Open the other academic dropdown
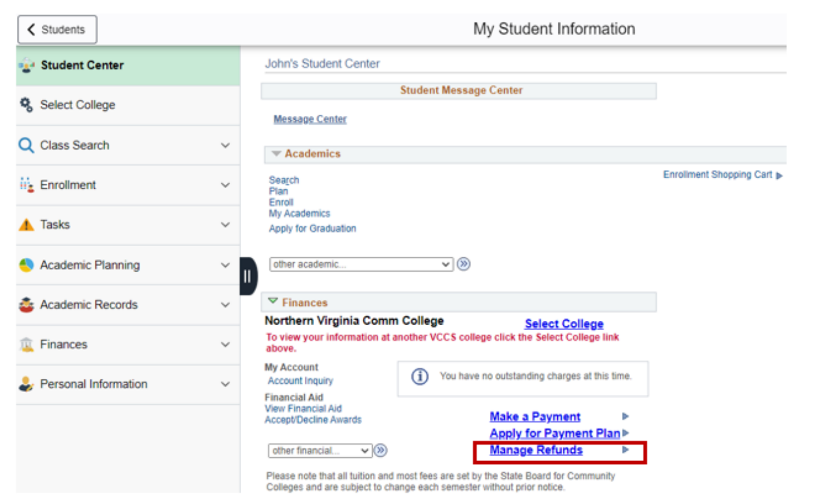This screenshot has height=504, width=814. coord(361,264)
